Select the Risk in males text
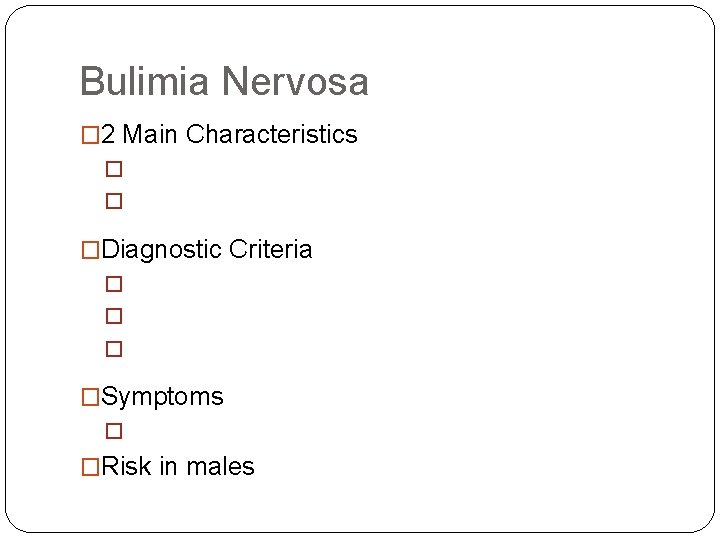This screenshot has height=540, width=720. tap(178, 467)
